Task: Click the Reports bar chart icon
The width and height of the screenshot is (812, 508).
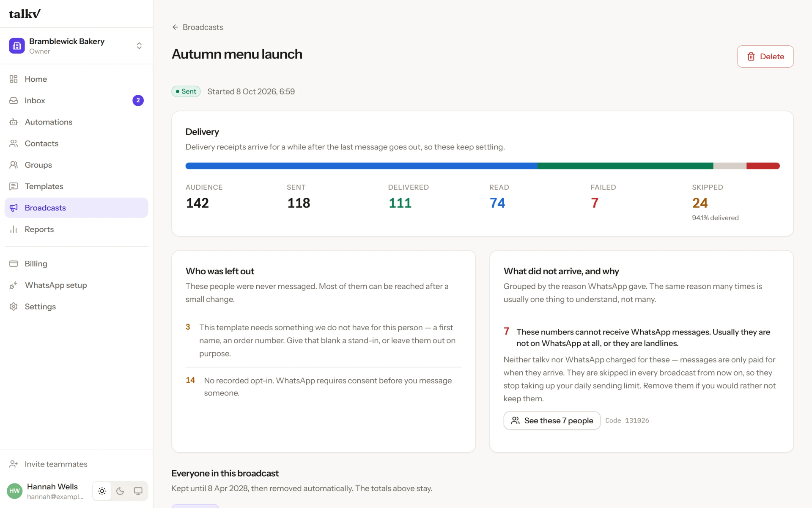Action: click(14, 229)
